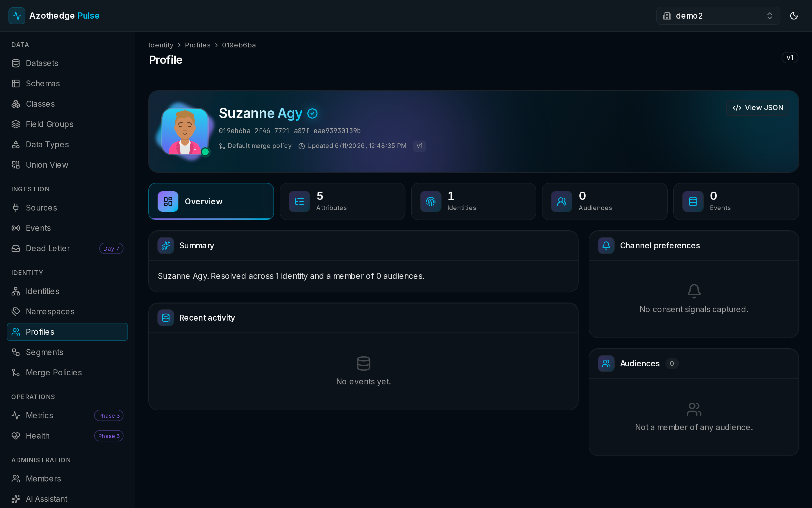Click the verified badge next to Suzanne Agy
Image resolution: width=812 pixels, height=508 pixels.
click(x=312, y=113)
